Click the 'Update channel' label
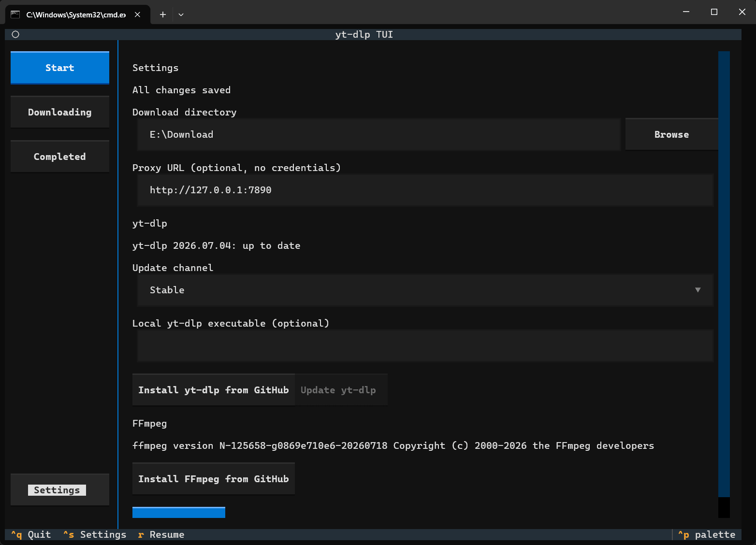Image resolution: width=756 pixels, height=545 pixels. click(x=173, y=268)
